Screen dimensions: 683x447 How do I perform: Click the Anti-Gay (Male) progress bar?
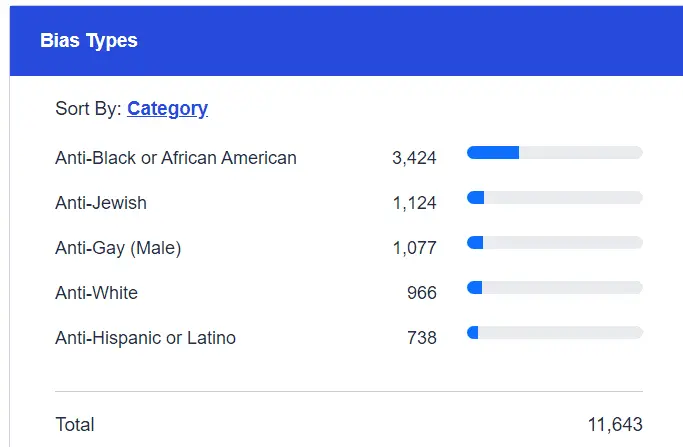[554, 242]
